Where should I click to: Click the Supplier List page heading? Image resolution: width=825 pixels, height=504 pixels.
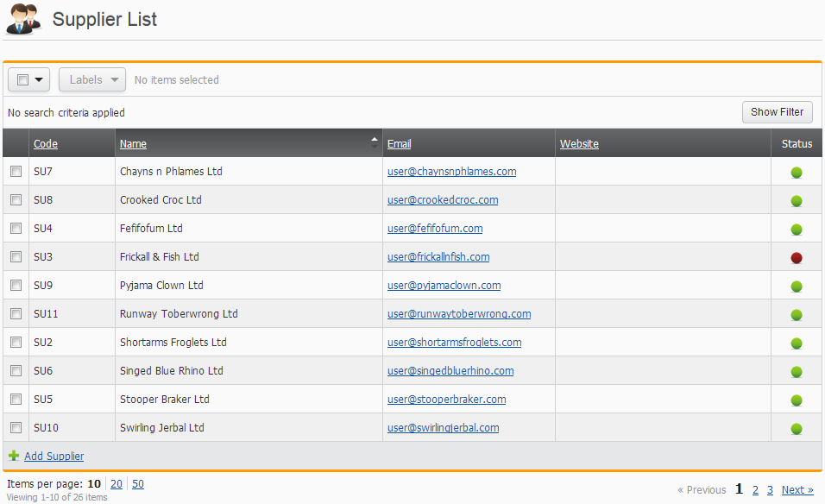104,20
